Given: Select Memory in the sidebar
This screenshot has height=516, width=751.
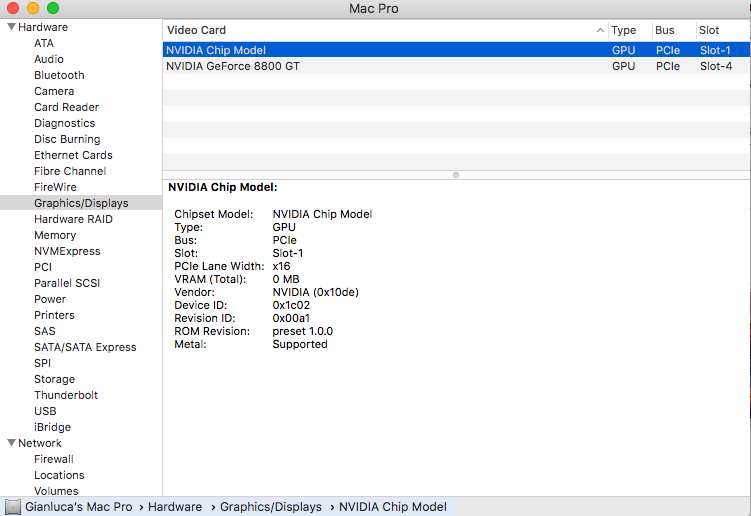Looking at the screenshot, I should [55, 235].
